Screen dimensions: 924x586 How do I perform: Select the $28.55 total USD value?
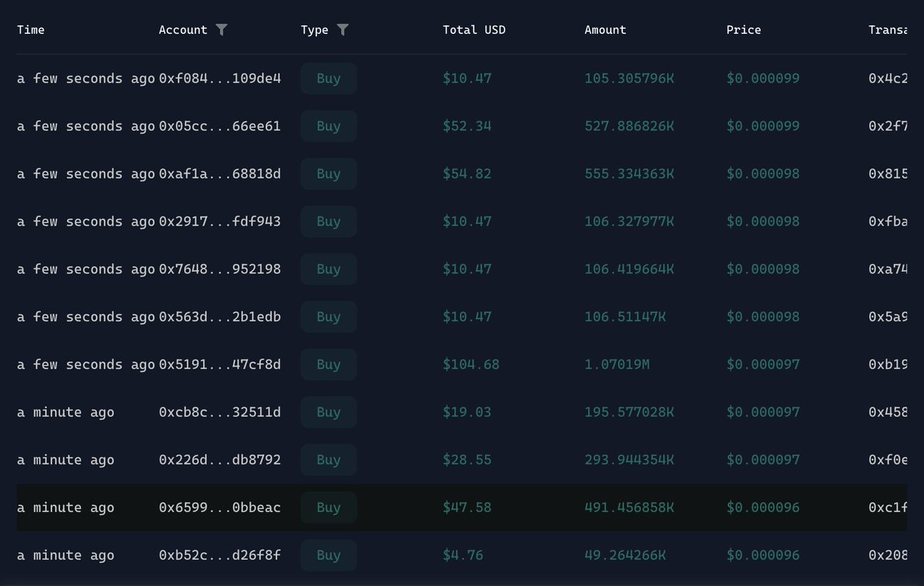(x=467, y=460)
